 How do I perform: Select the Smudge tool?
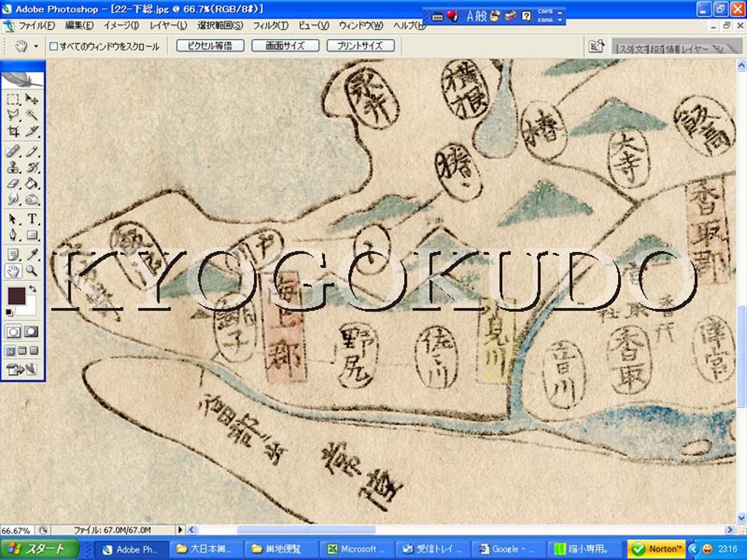tap(13, 199)
